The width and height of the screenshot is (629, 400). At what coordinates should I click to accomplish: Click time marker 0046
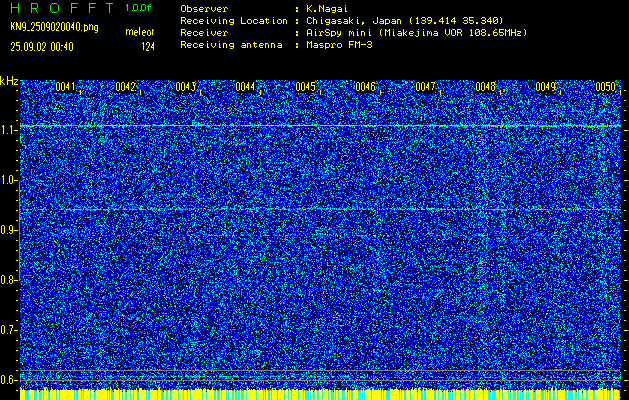click(365, 87)
